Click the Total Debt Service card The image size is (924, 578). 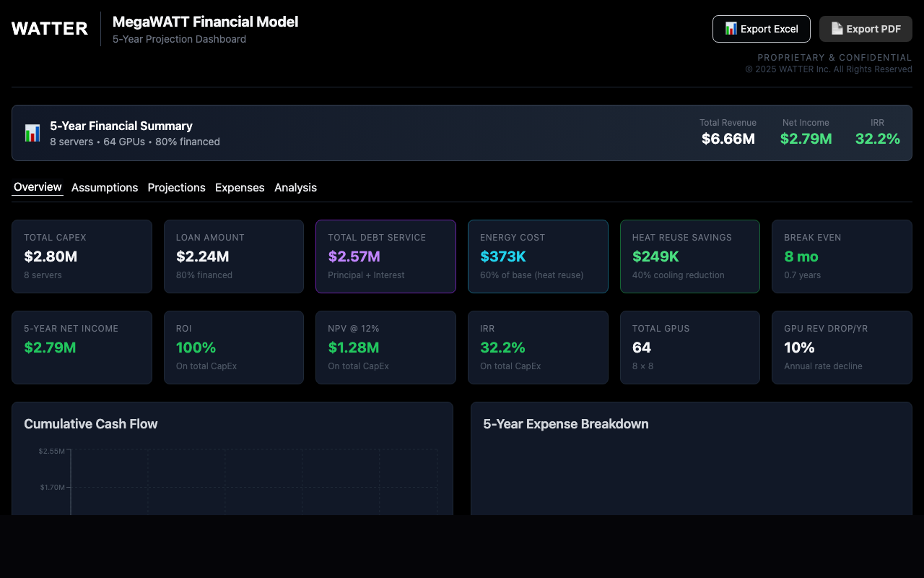tap(385, 256)
